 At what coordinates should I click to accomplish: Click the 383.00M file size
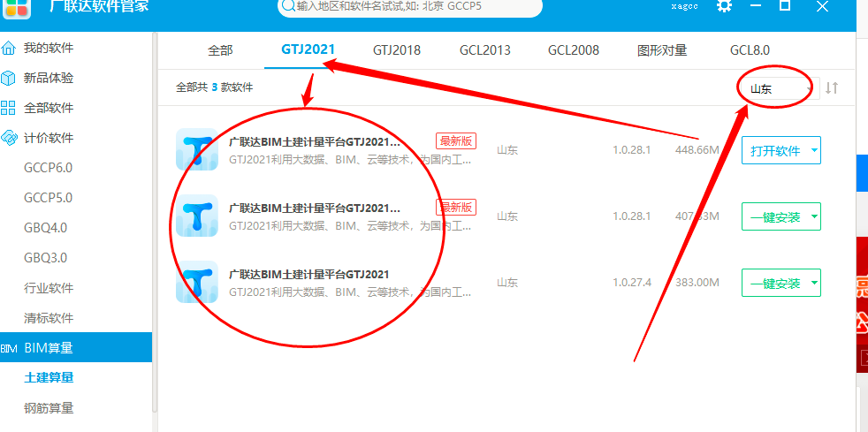click(x=697, y=283)
